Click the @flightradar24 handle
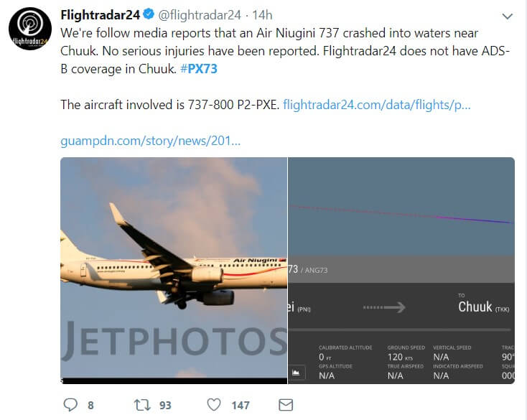Image resolution: width=527 pixels, height=420 pixels. pos(198,15)
